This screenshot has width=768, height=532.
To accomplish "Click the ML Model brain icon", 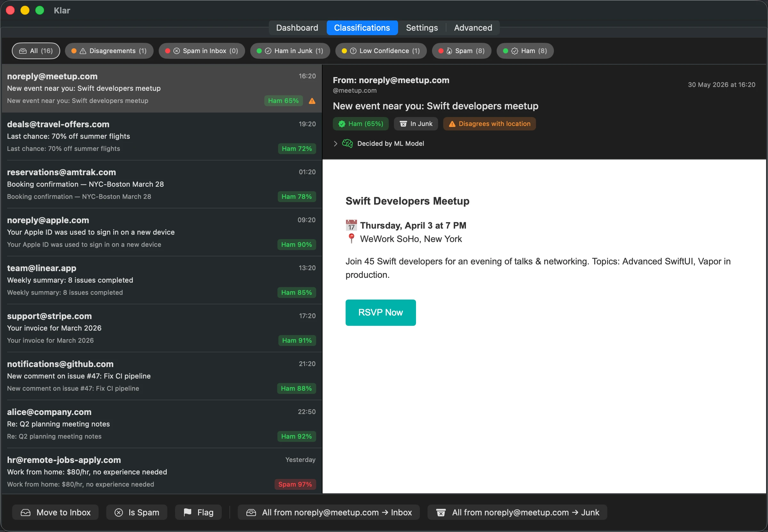I will 347,143.
